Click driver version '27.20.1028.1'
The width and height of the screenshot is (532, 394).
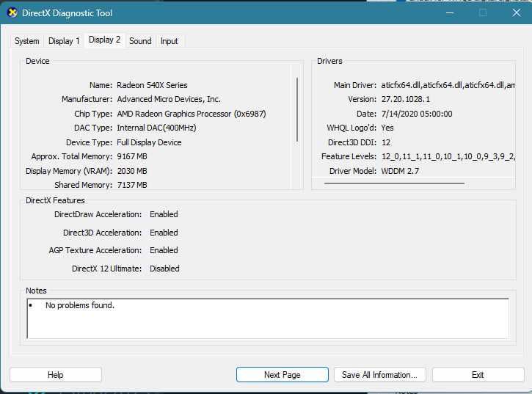(x=406, y=99)
